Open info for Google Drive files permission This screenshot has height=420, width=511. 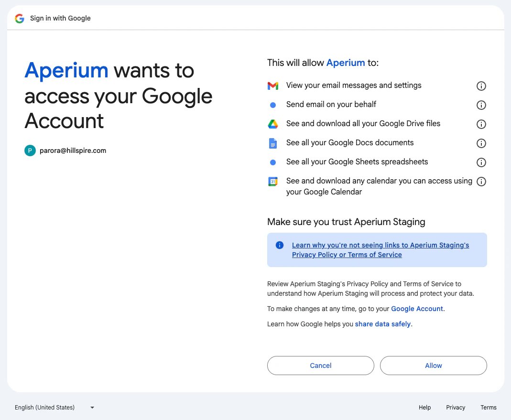click(x=481, y=124)
